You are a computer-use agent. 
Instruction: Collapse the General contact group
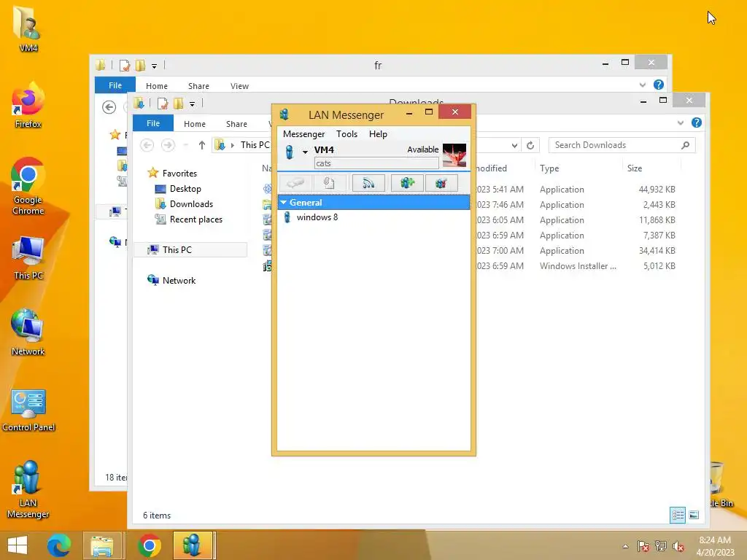pos(284,203)
